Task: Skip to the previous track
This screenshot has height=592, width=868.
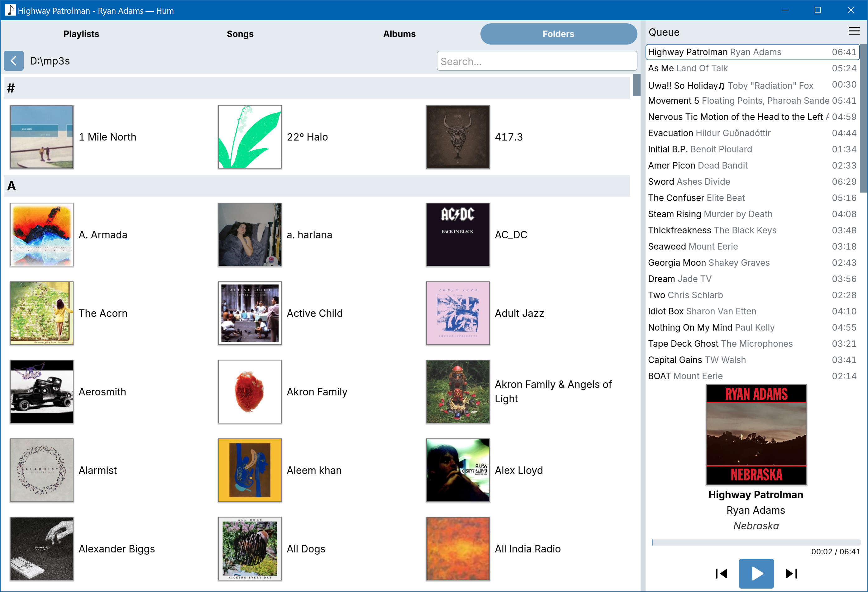Action: (721, 573)
